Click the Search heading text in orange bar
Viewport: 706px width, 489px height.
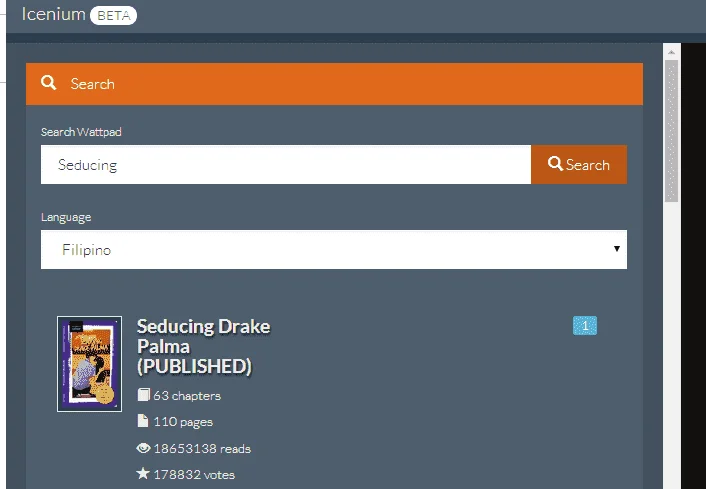(x=92, y=84)
